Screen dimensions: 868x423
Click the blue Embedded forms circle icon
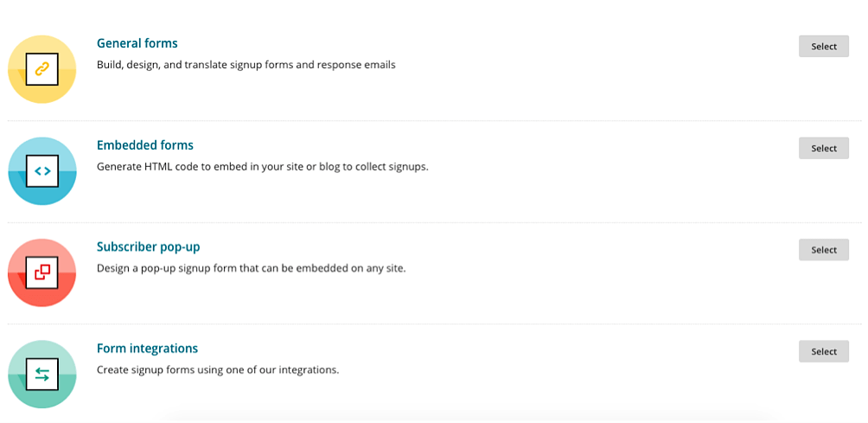[x=42, y=171]
